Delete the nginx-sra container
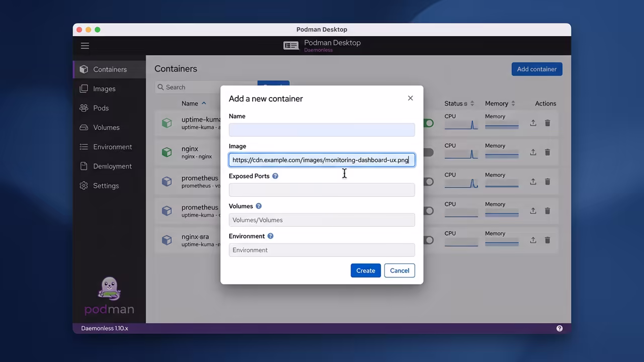The height and width of the screenshot is (362, 644). click(x=547, y=240)
